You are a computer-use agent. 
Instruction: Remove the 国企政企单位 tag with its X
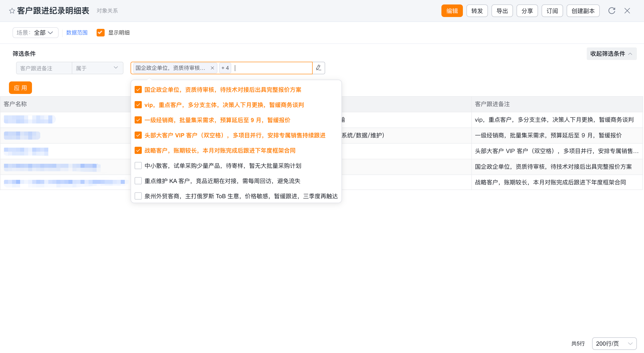click(212, 68)
